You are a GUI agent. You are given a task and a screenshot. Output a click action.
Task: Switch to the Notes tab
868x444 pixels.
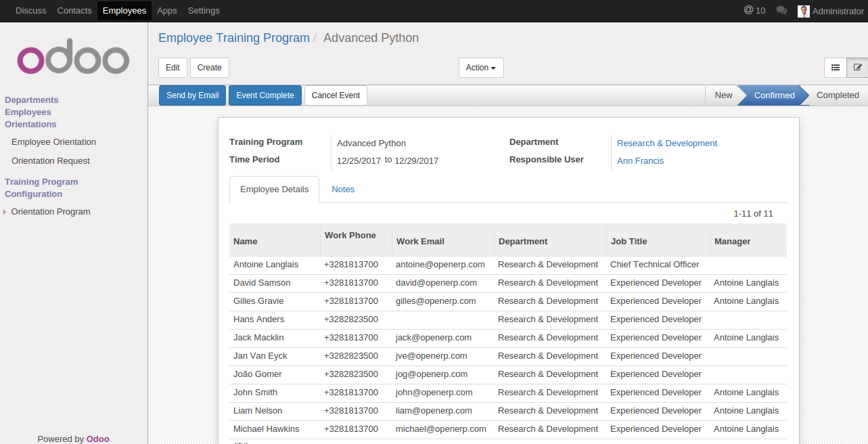(343, 190)
